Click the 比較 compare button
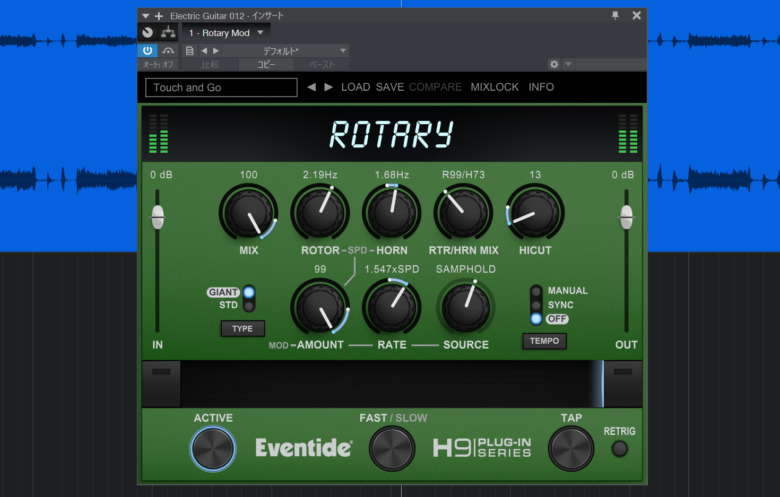The image size is (780, 497). [x=210, y=65]
